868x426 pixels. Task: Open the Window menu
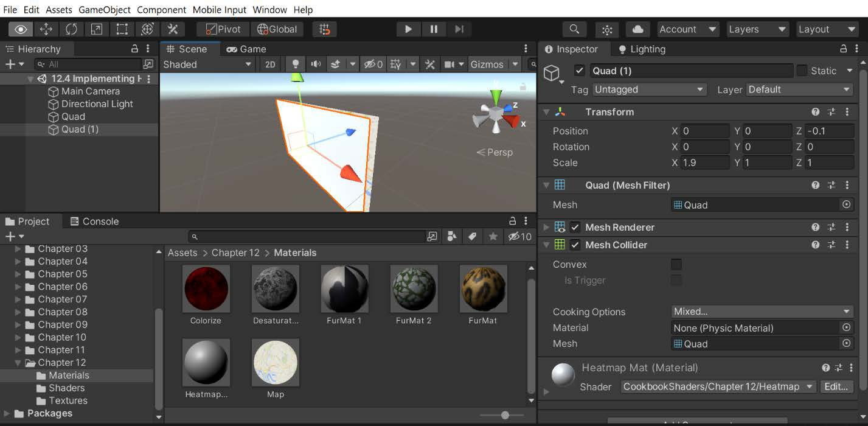270,10
